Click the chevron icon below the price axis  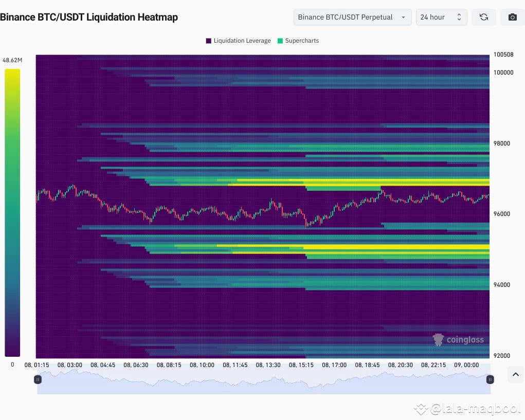515,375
